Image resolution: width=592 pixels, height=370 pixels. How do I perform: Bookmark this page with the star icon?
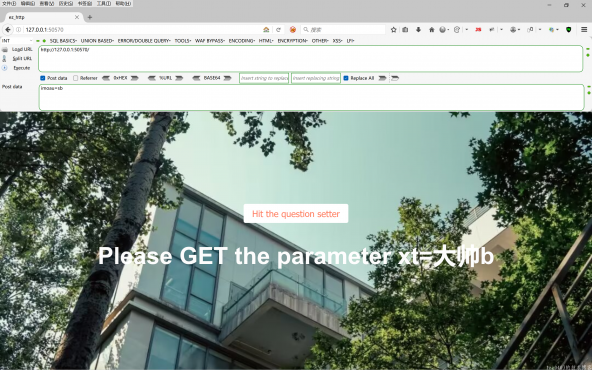[x=393, y=29]
